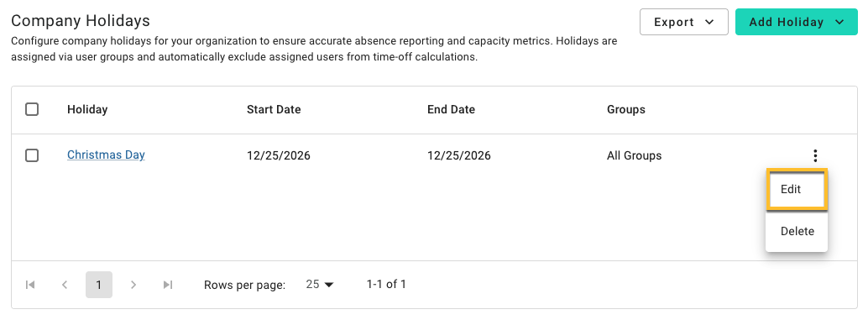Click the rows-per-page caret triangle
The image size is (868, 320).
click(329, 285)
